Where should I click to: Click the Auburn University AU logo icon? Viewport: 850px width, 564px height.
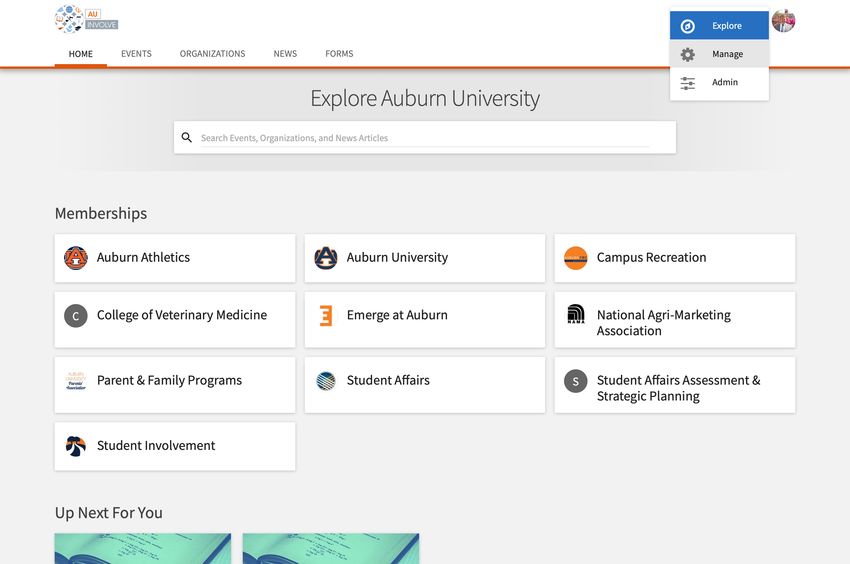coord(326,258)
